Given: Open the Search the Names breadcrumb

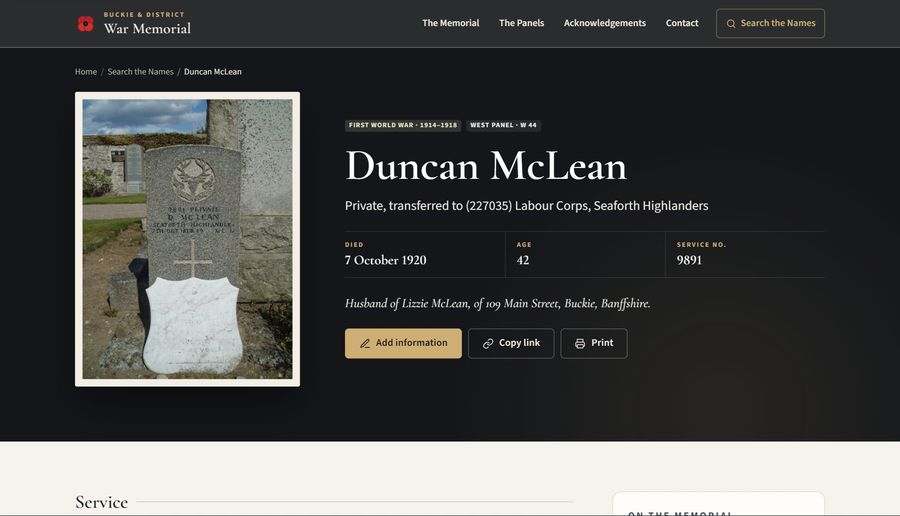Looking at the screenshot, I should pos(140,72).
